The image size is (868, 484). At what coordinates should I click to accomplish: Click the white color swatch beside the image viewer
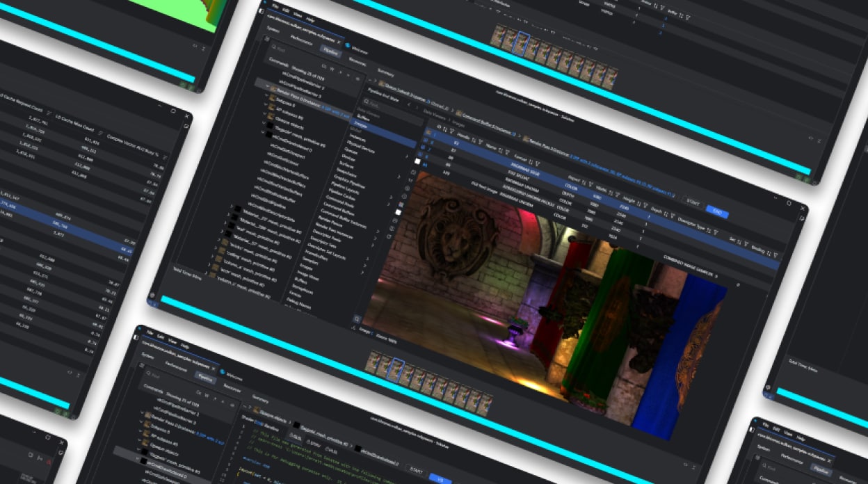tap(399, 211)
